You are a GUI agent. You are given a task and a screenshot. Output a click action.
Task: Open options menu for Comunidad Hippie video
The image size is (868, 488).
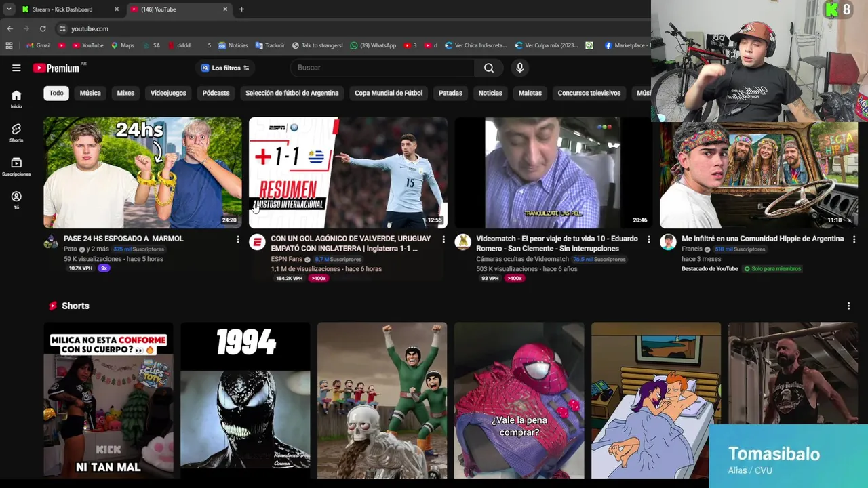854,239
